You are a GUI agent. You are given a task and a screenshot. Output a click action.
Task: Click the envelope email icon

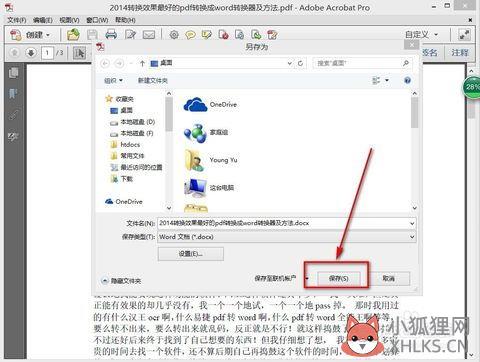point(149,35)
